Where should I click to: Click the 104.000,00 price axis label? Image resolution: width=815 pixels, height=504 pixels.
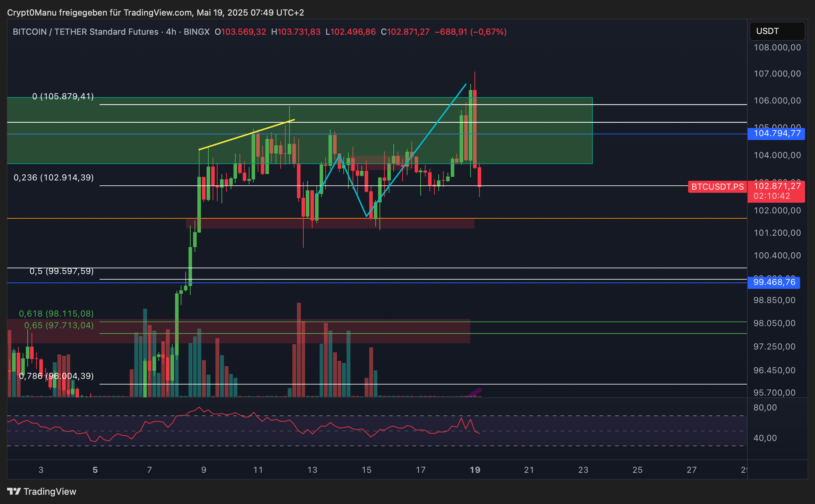777,155
